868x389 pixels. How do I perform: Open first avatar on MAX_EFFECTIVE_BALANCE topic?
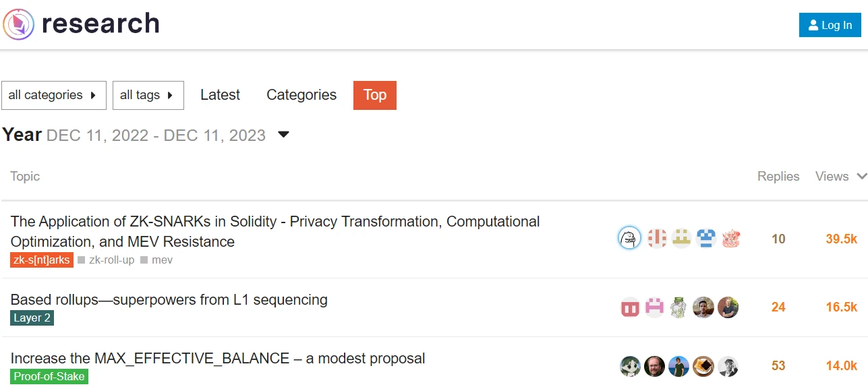(x=630, y=366)
